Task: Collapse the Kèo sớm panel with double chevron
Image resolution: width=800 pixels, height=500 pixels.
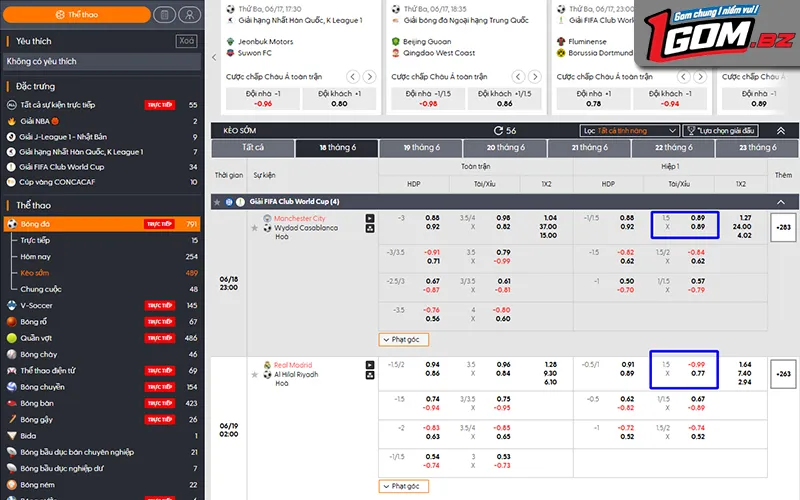Action: tap(781, 131)
